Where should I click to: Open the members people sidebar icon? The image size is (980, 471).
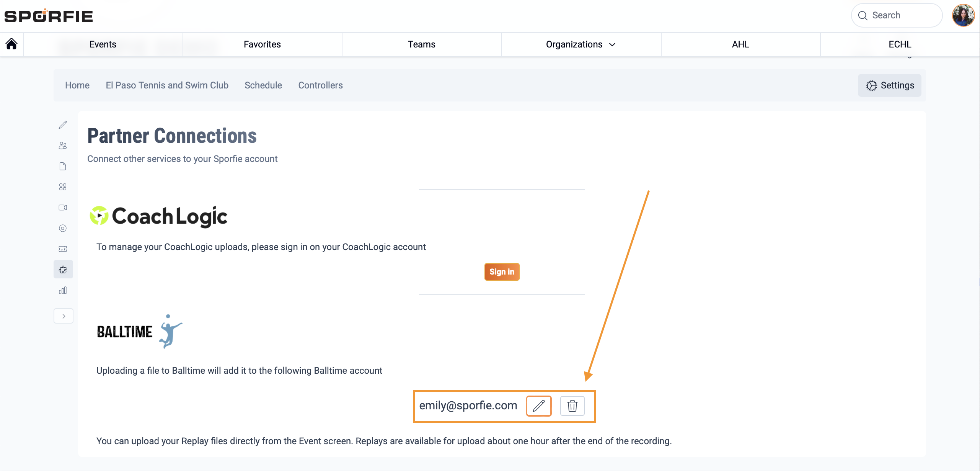(63, 146)
